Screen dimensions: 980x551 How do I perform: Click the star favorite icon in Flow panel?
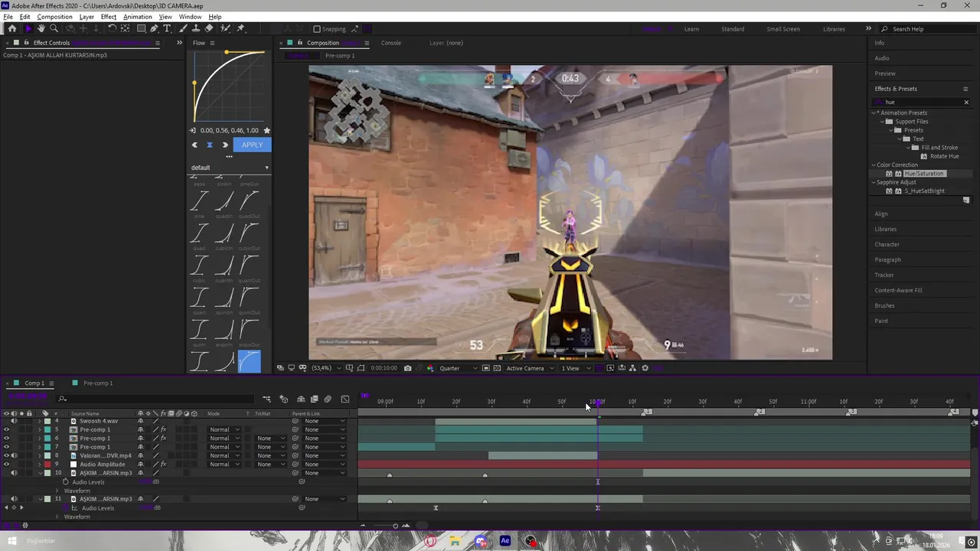coord(266,130)
